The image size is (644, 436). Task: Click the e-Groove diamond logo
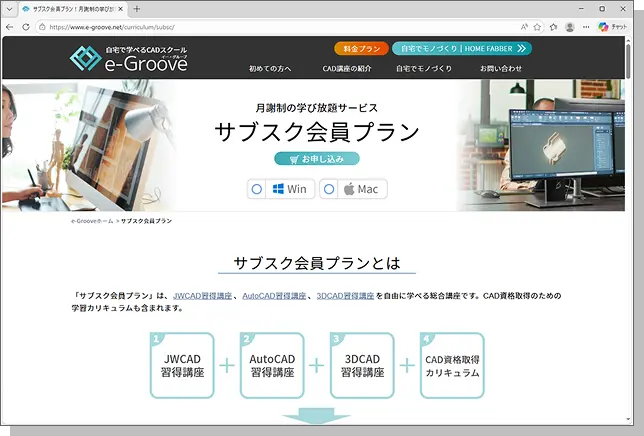coord(85,58)
